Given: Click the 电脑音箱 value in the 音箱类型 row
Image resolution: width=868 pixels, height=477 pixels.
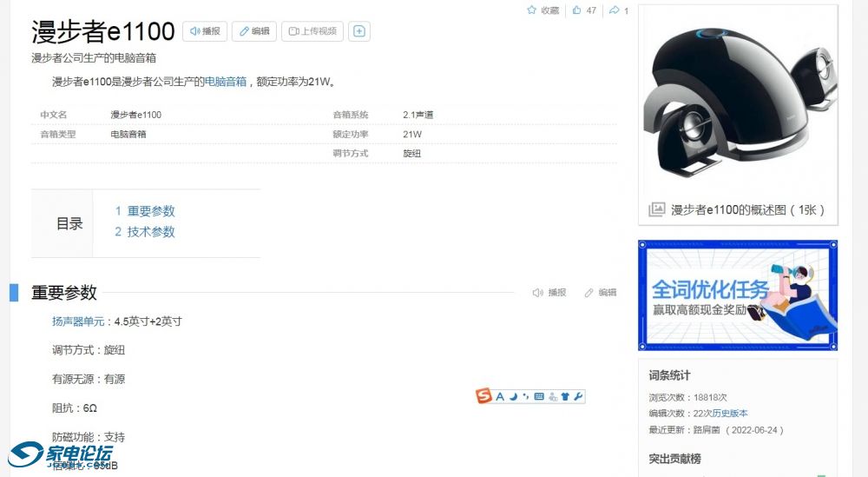Looking at the screenshot, I should point(128,134).
